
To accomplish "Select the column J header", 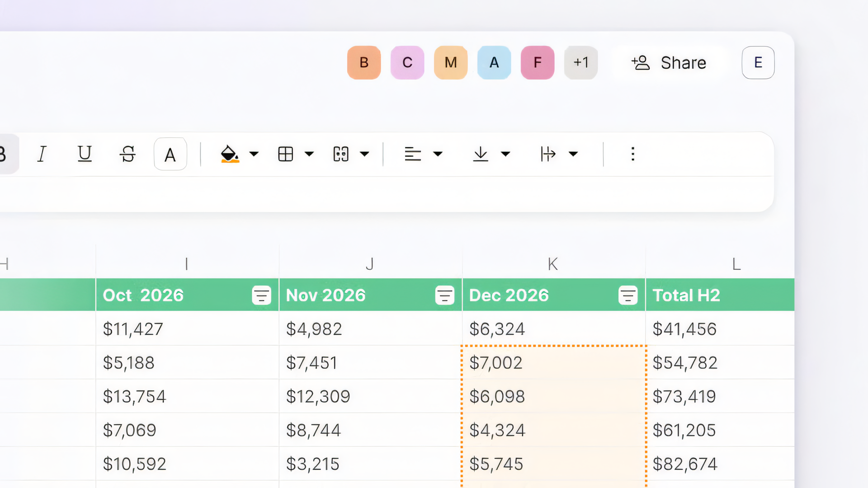I will [x=370, y=264].
